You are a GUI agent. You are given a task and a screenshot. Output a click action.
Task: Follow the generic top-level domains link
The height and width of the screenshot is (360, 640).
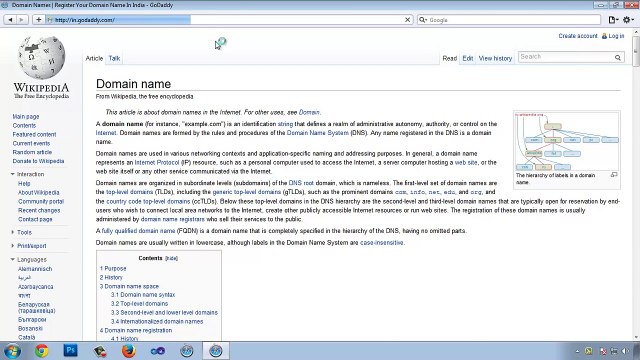click(247, 192)
